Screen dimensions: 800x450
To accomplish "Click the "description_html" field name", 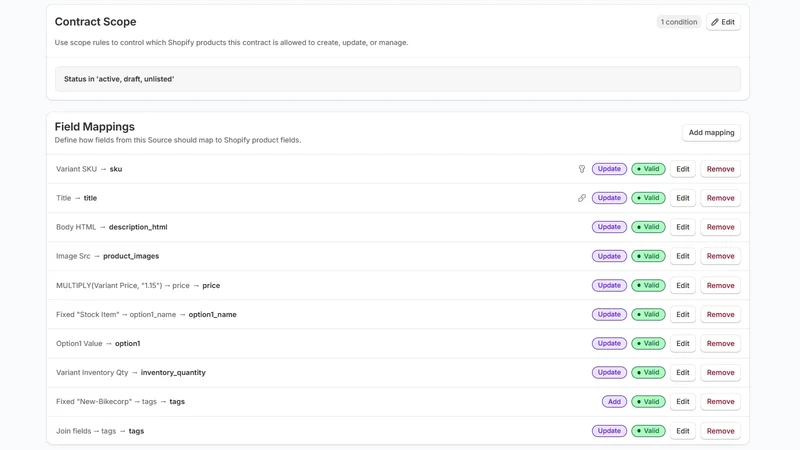I will 138,227.
